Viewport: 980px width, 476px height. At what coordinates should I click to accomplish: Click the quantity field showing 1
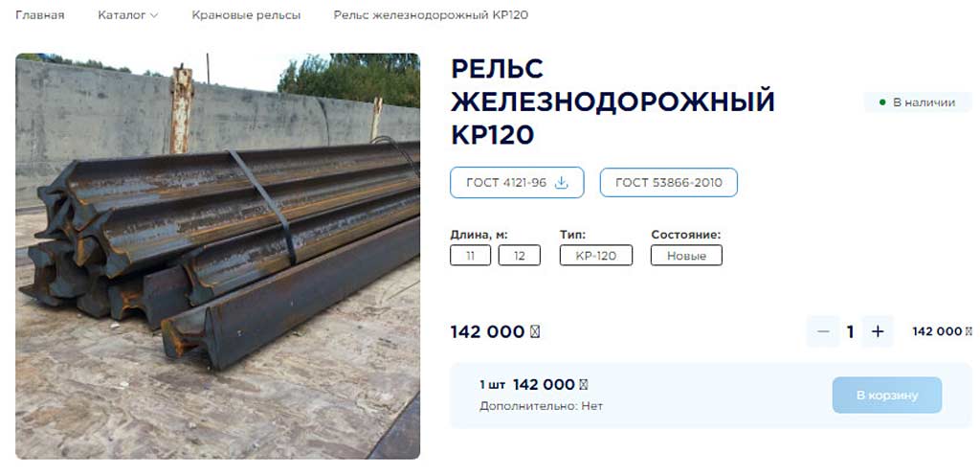[x=851, y=331]
